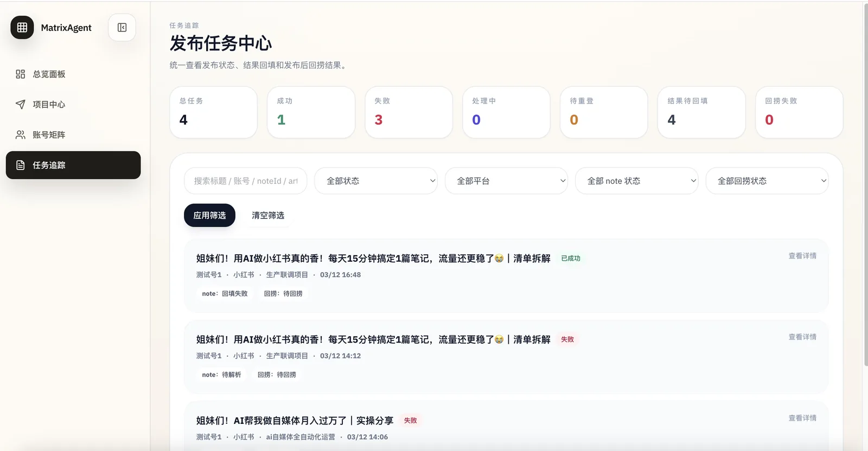
Task: Click the note：待解析 tag
Action: coord(221,375)
